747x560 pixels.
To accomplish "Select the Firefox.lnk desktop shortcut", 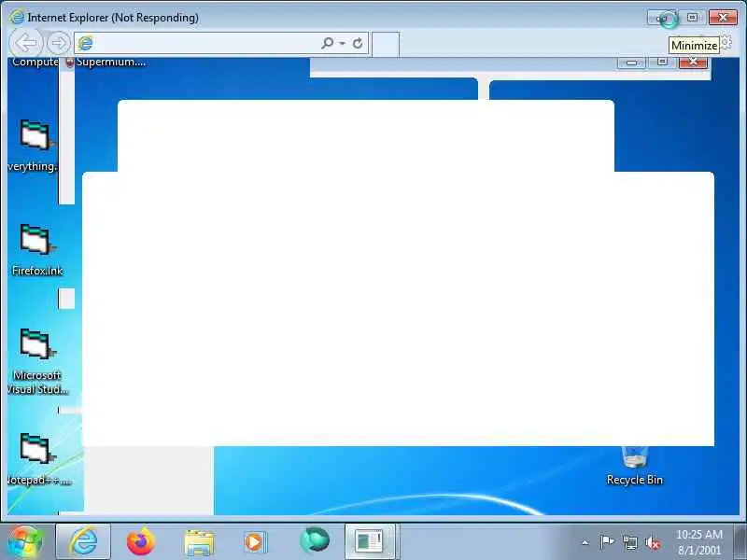I will 36,250.
